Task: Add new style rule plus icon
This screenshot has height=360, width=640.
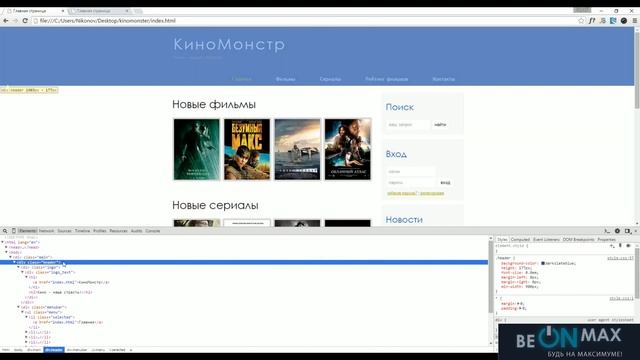Action: (612, 246)
